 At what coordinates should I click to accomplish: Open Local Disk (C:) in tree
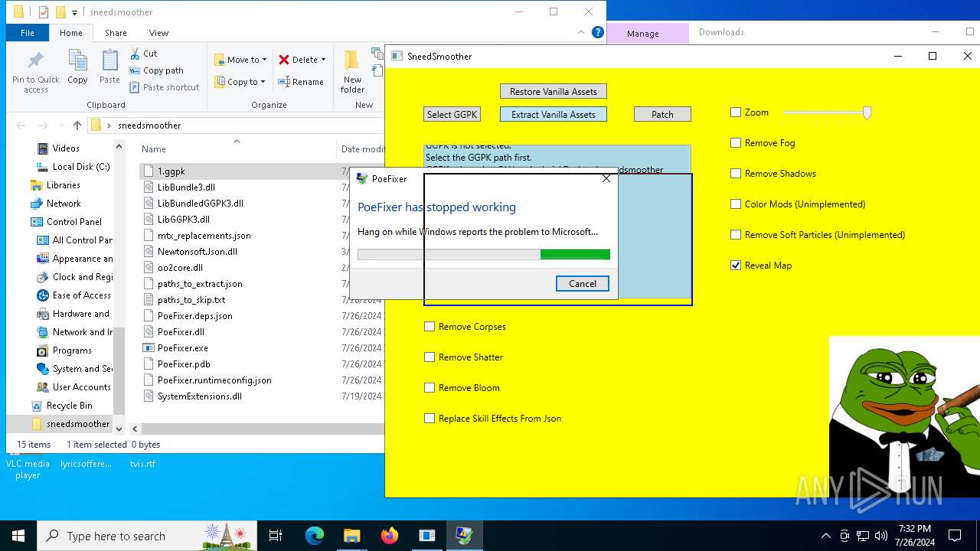81,167
